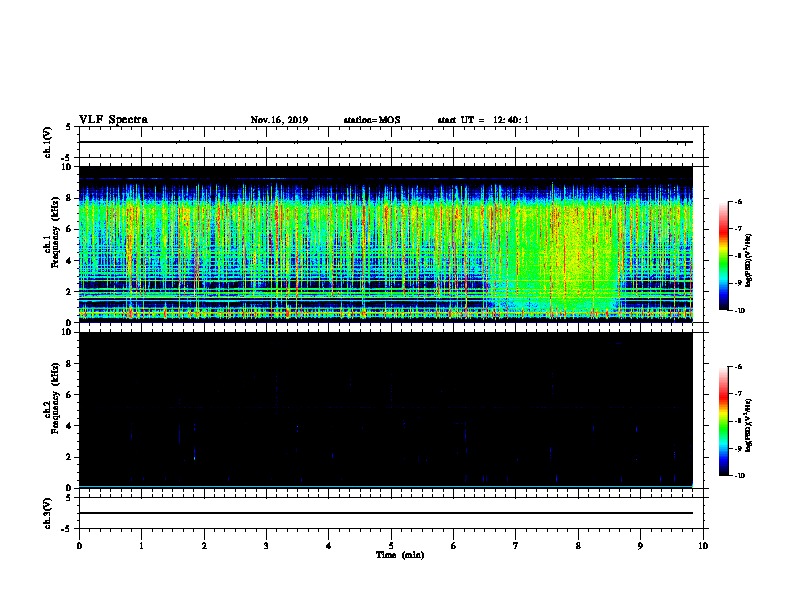
Task: Click time axis tick label "8"
Action: click(x=578, y=546)
